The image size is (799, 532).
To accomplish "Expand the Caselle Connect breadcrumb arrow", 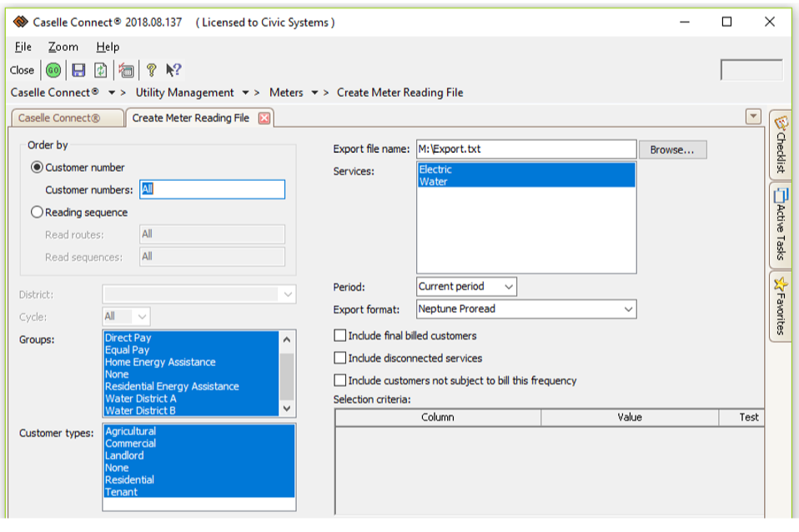I will pyautogui.click(x=112, y=93).
